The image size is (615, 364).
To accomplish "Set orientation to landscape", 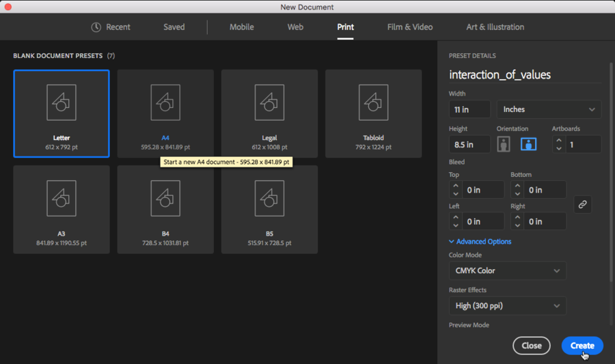I will [528, 144].
